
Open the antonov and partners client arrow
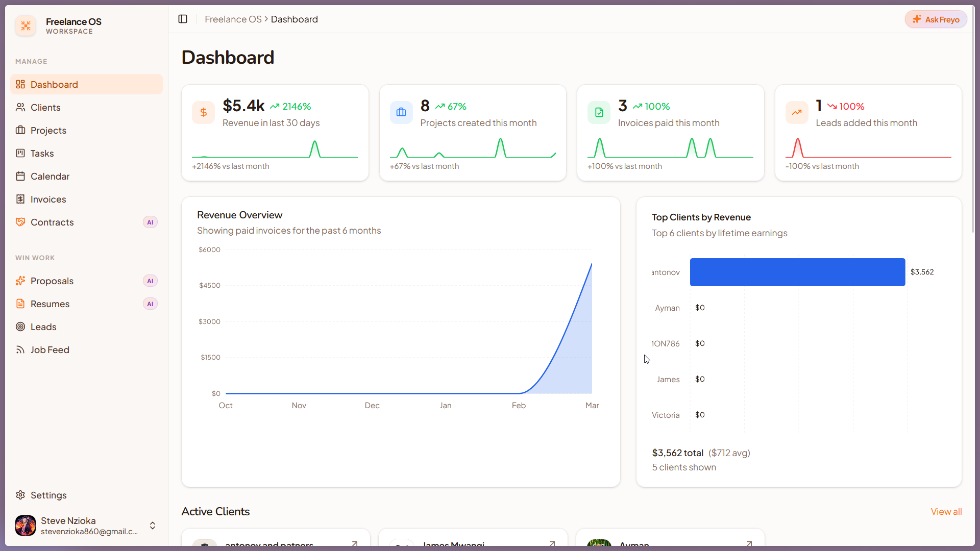pyautogui.click(x=354, y=543)
